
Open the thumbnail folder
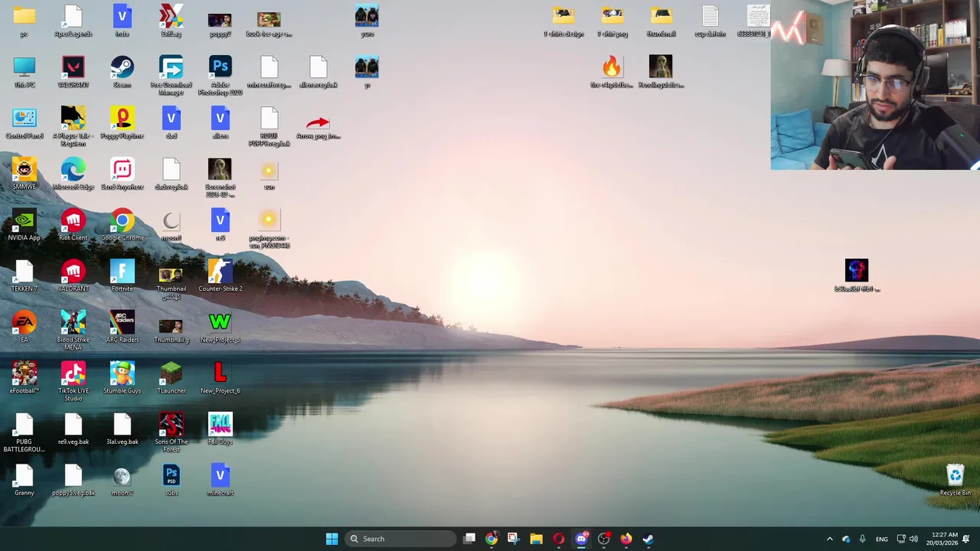[661, 21]
